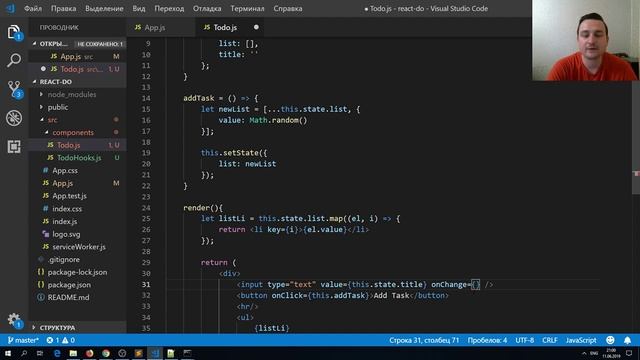Open the Отладка menu
This screenshot has height=360, width=640.
coord(207,9)
